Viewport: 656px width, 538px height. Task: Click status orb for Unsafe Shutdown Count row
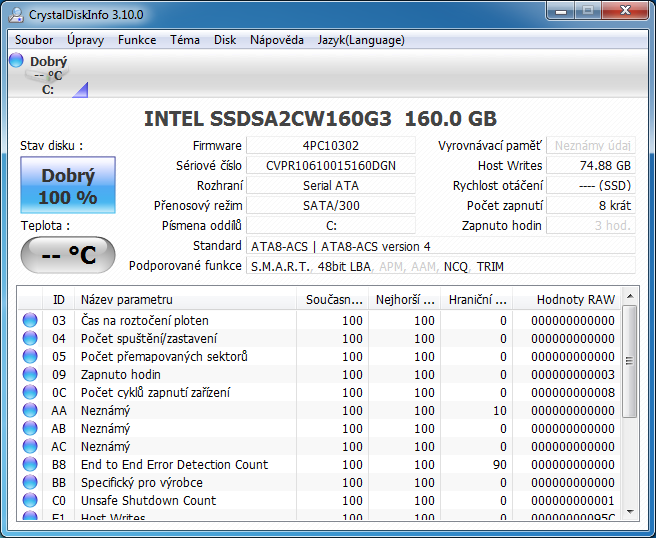[30, 500]
